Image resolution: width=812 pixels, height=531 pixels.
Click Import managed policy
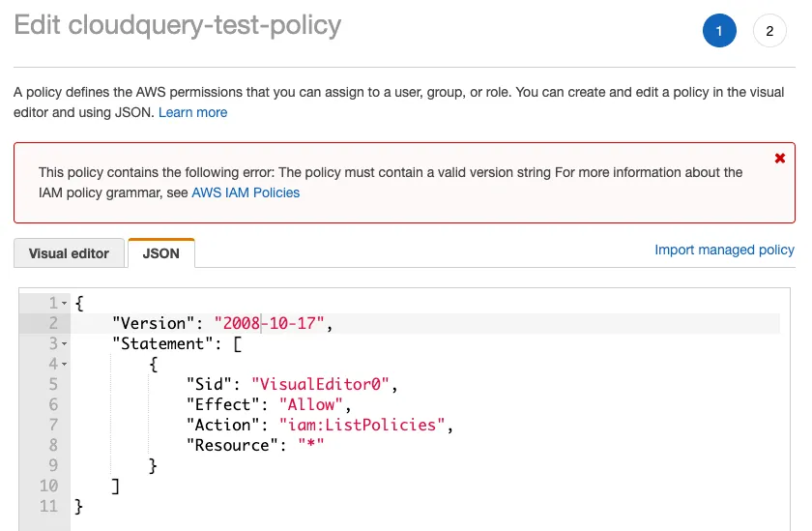pos(724,250)
